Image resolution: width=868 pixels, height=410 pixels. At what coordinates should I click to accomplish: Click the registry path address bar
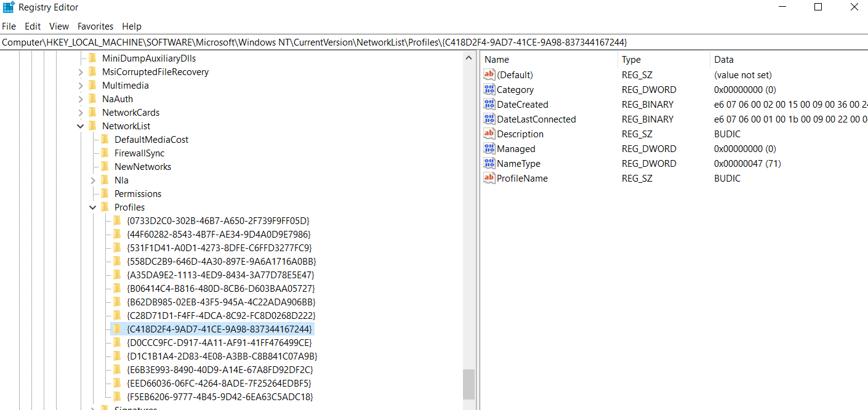(x=434, y=42)
